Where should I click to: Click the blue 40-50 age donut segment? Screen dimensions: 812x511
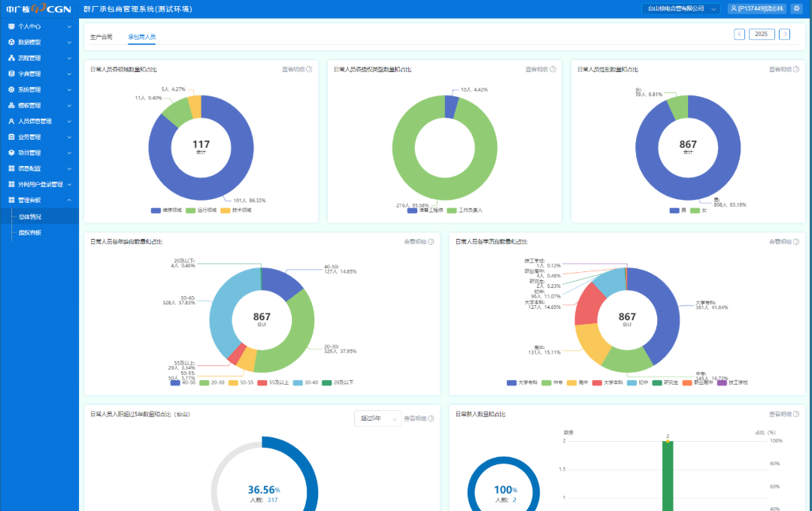click(283, 283)
